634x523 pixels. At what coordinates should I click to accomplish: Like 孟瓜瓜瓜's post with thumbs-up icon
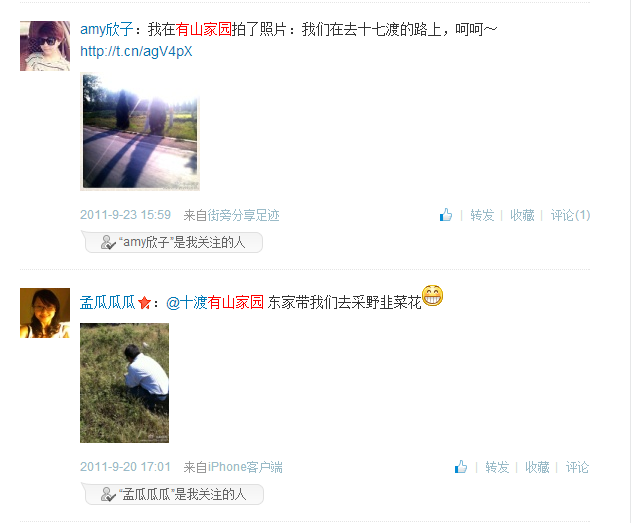pyautogui.click(x=461, y=467)
